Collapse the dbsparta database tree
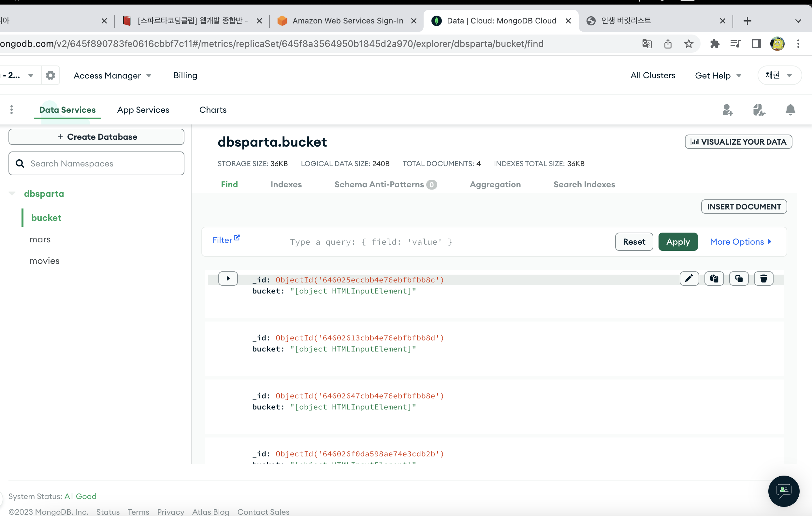This screenshot has width=812, height=516. point(12,193)
